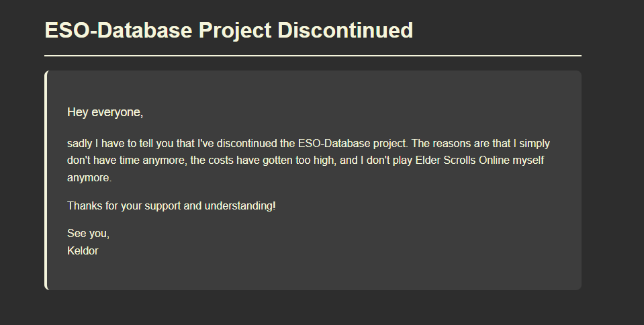The width and height of the screenshot is (644, 325).
Task: Click the "See you," sign-off text
Action: tap(88, 234)
